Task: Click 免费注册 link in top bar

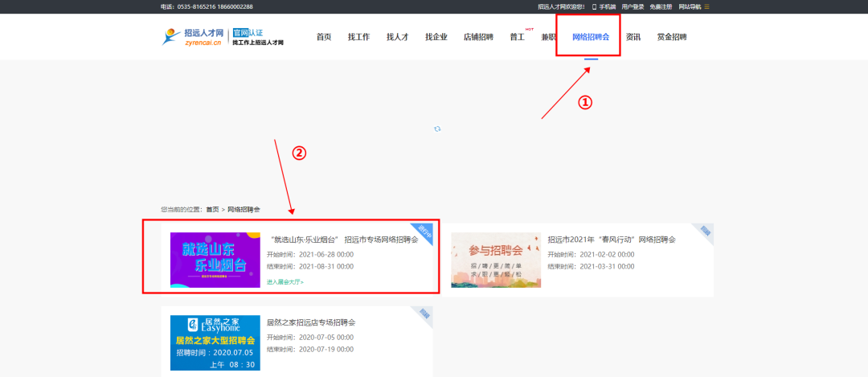Action: pyautogui.click(x=661, y=6)
